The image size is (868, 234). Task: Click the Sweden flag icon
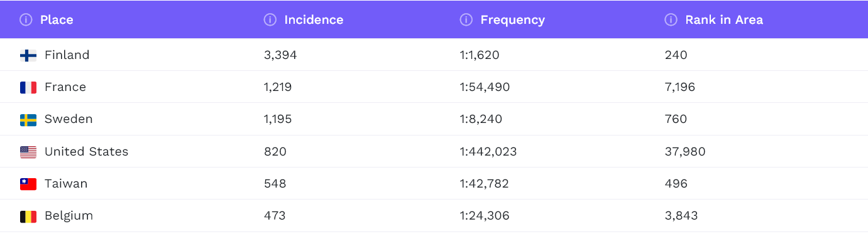pos(28,119)
